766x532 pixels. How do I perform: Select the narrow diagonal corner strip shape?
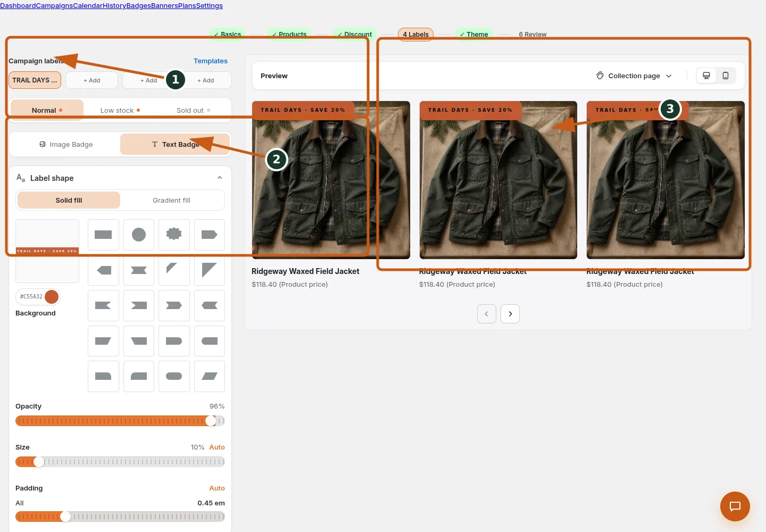pyautogui.click(x=174, y=270)
